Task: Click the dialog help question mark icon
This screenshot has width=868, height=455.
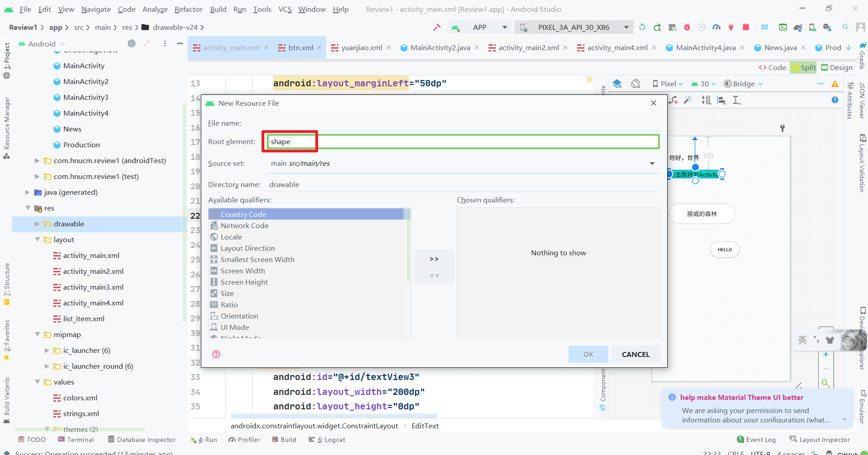Action: [216, 354]
